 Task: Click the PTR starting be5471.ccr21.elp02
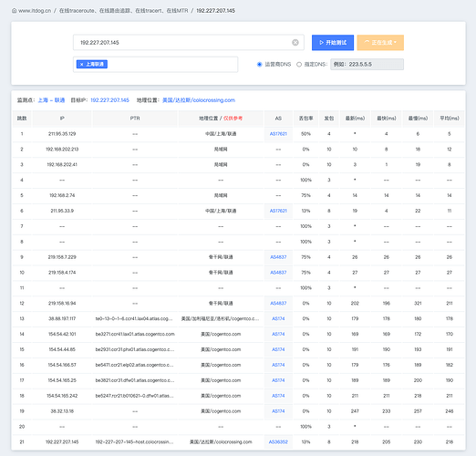click(x=135, y=365)
